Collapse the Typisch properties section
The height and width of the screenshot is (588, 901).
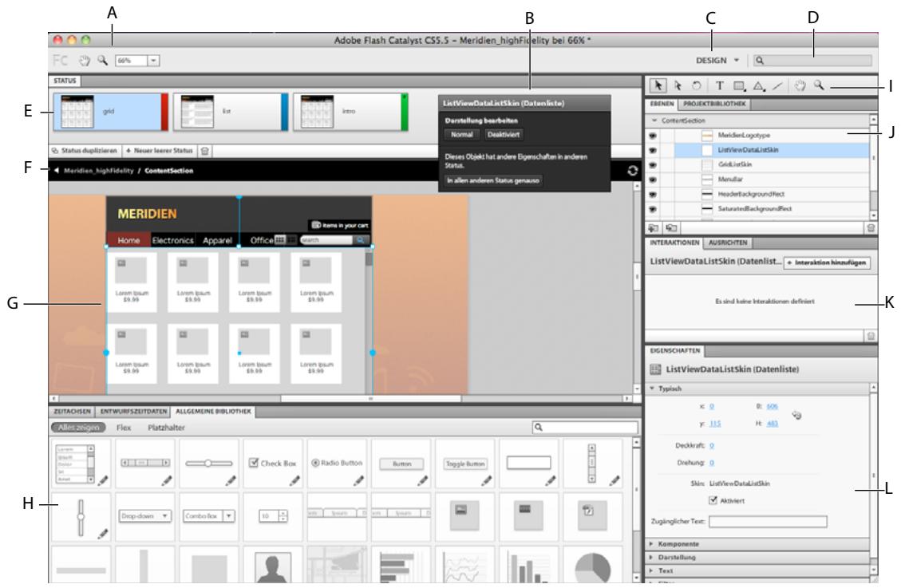[652, 389]
